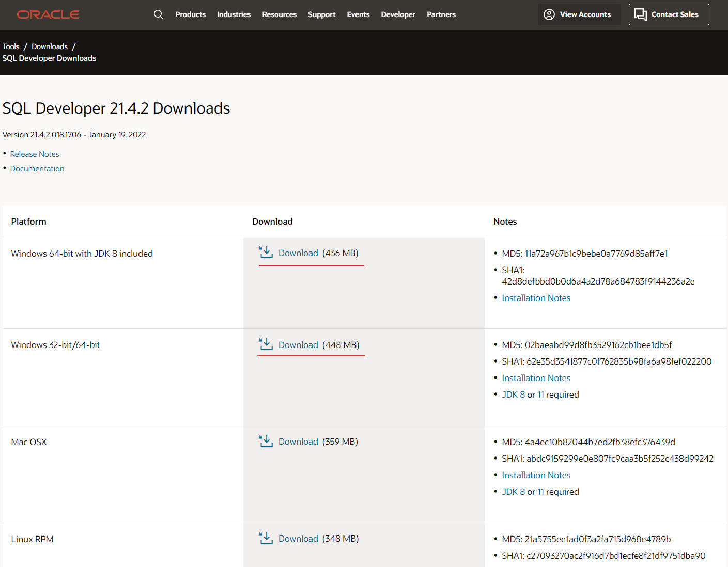Click version 21.4.2.018.1706 date text

[x=74, y=135]
